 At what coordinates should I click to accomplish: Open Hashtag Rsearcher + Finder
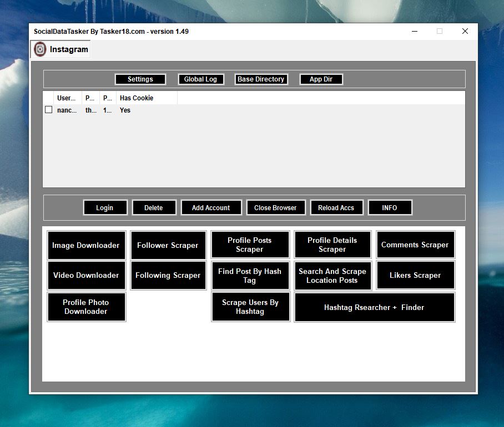tap(375, 307)
